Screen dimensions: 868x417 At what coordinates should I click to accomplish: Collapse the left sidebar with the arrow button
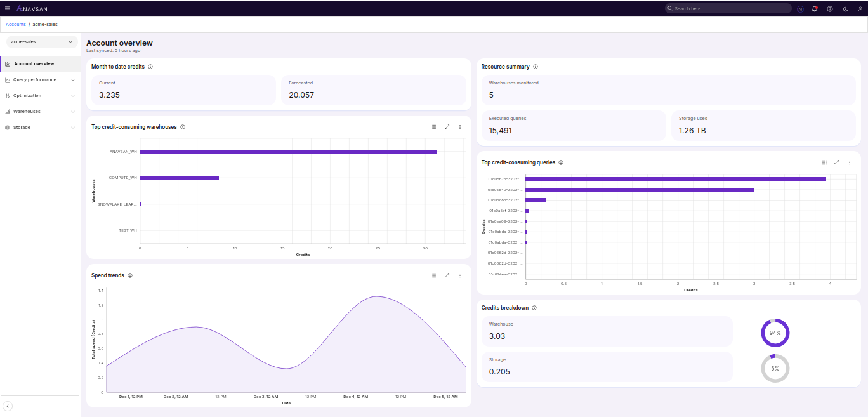click(8, 405)
